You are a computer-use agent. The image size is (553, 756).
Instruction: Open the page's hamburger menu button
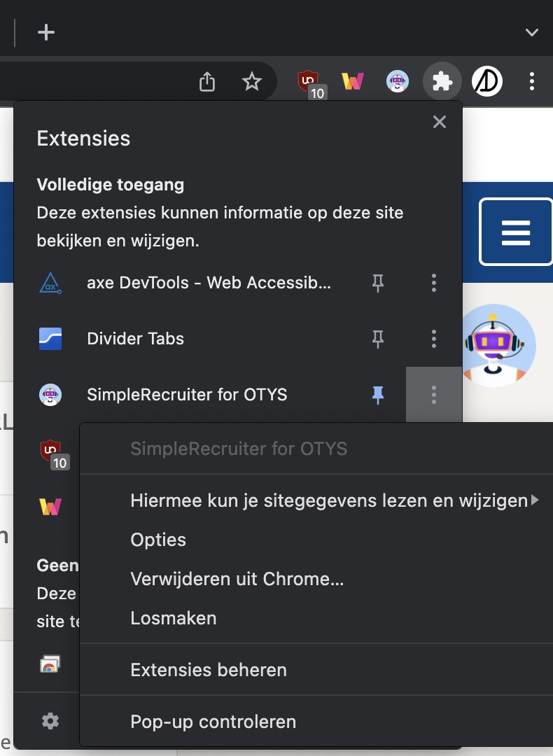click(x=516, y=232)
